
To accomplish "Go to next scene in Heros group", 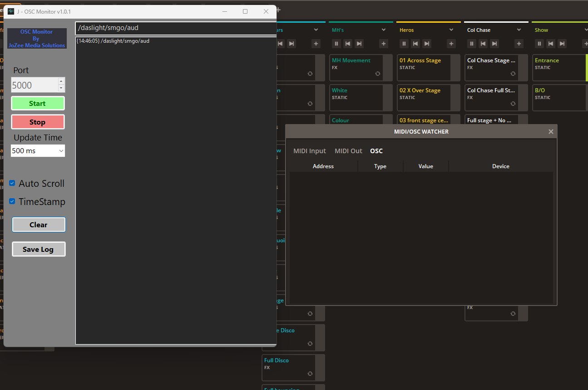I will [427, 44].
